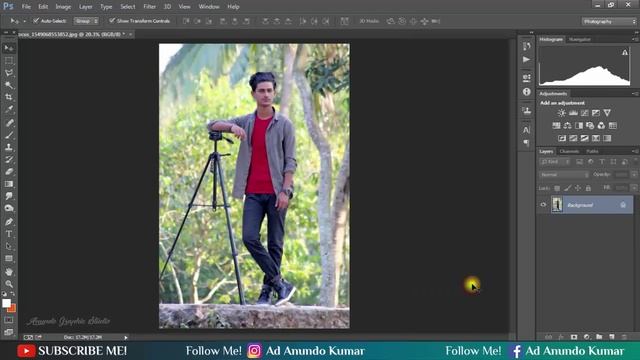This screenshot has height=360, width=640.
Task: Add a Color Balance adjustment
Action: coord(567,126)
